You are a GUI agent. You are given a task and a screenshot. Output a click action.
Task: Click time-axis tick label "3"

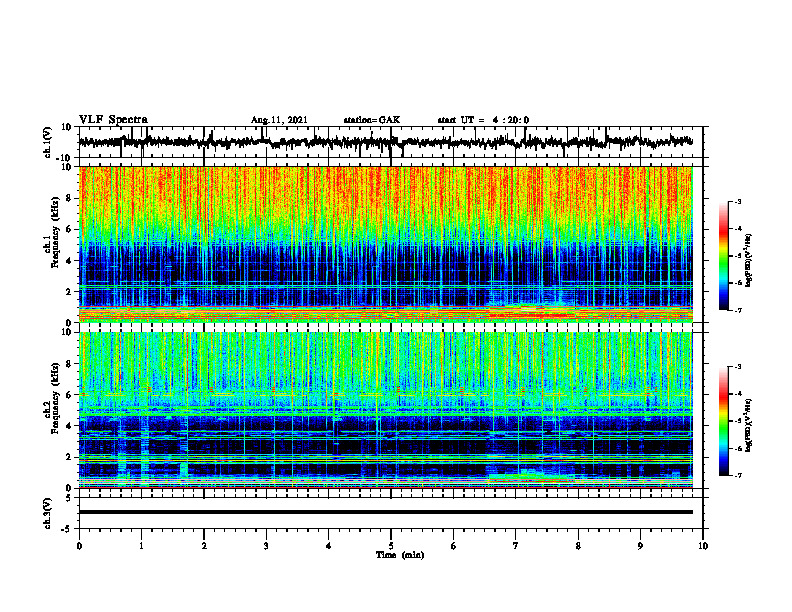[x=266, y=546]
